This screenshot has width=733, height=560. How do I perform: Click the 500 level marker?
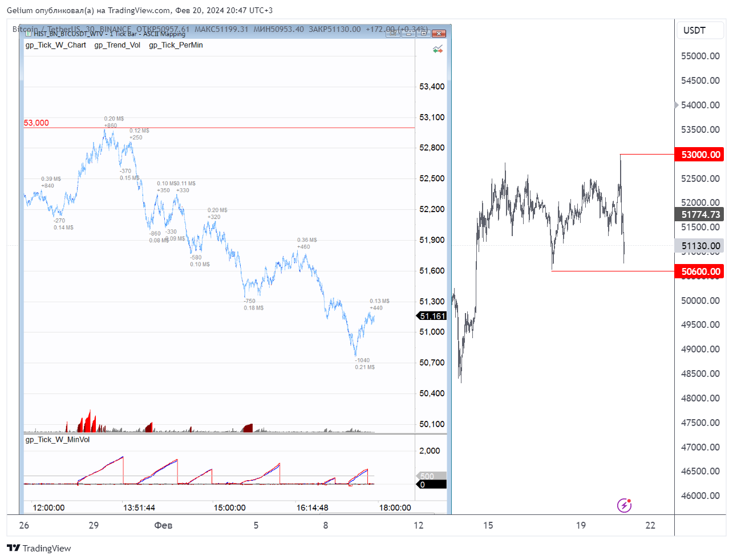pyautogui.click(x=431, y=476)
